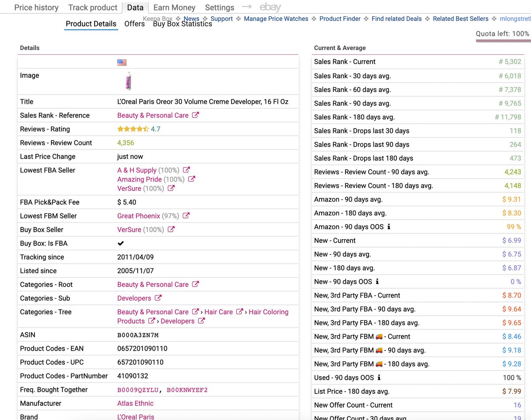Click info icon for Amazon 90 days OOS
The height and width of the screenshot is (420, 531).
[x=389, y=227]
